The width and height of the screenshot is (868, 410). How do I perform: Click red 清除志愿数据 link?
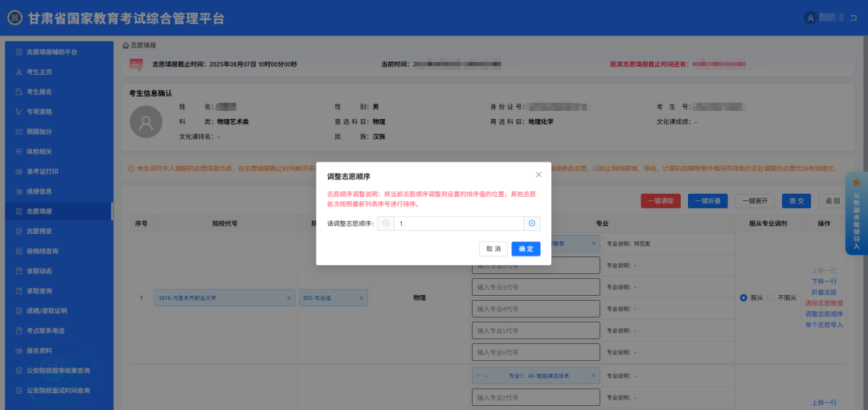(x=824, y=303)
